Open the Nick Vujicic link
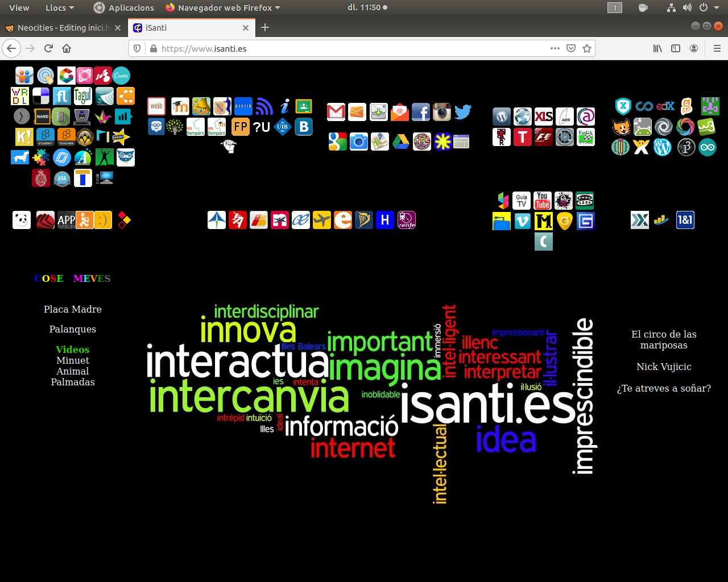The image size is (728, 582). pos(664,367)
